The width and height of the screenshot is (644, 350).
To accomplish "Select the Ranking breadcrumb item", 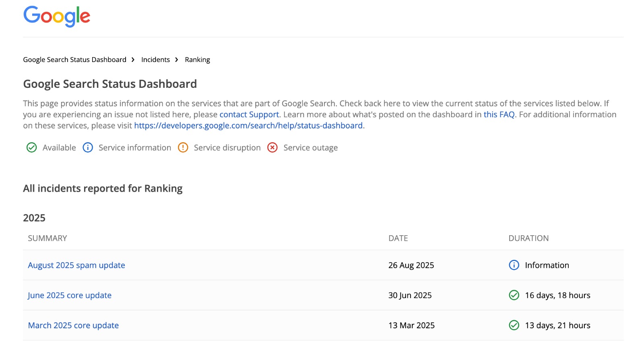I will pyautogui.click(x=197, y=60).
